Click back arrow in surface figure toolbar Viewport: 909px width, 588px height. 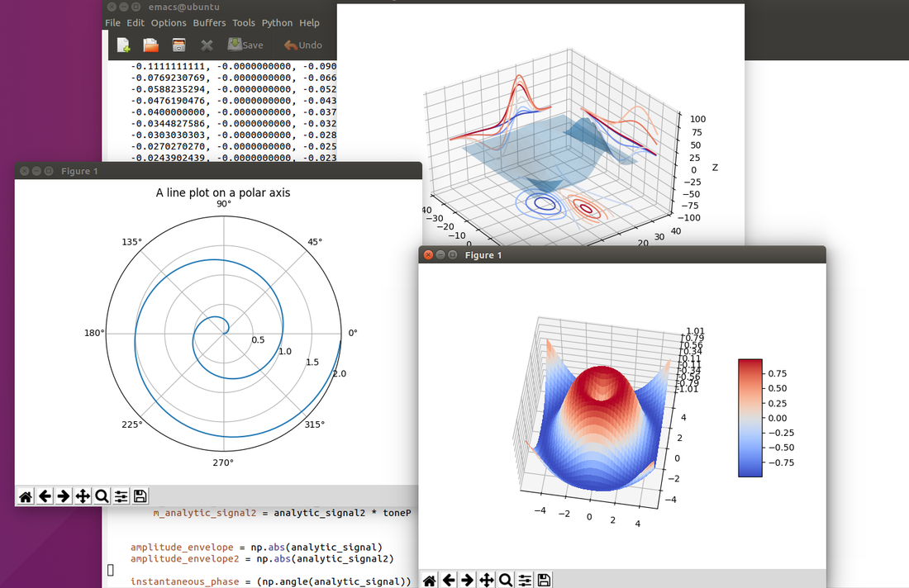coord(449,580)
